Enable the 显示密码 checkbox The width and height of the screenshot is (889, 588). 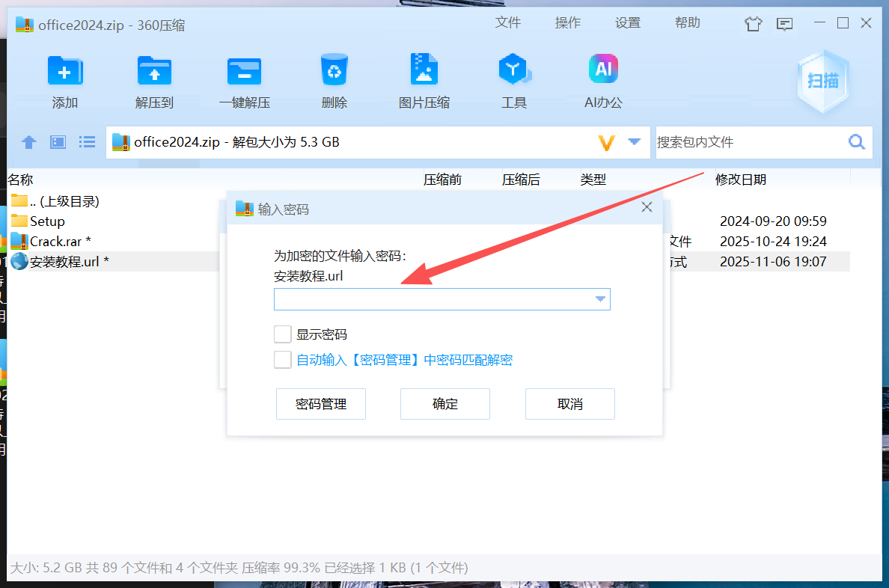click(x=282, y=334)
